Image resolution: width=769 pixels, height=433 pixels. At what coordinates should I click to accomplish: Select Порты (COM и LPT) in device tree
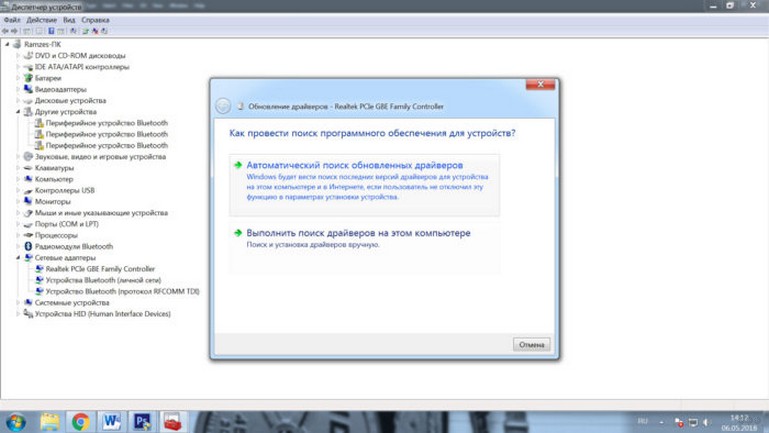pos(66,224)
